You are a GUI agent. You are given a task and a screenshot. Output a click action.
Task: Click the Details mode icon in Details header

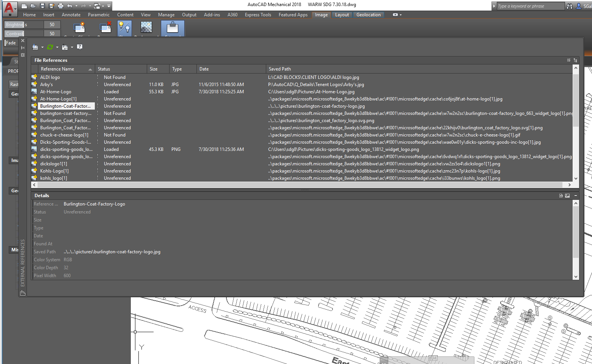click(x=561, y=196)
